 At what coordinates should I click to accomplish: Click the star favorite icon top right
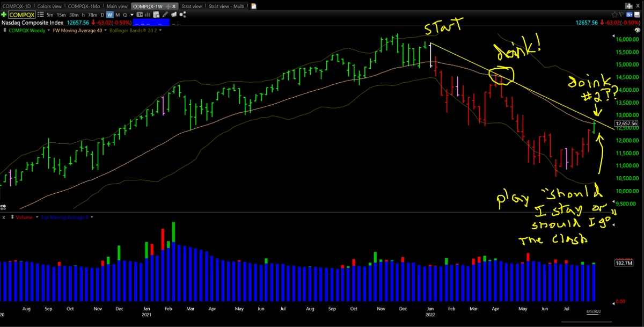614,14
